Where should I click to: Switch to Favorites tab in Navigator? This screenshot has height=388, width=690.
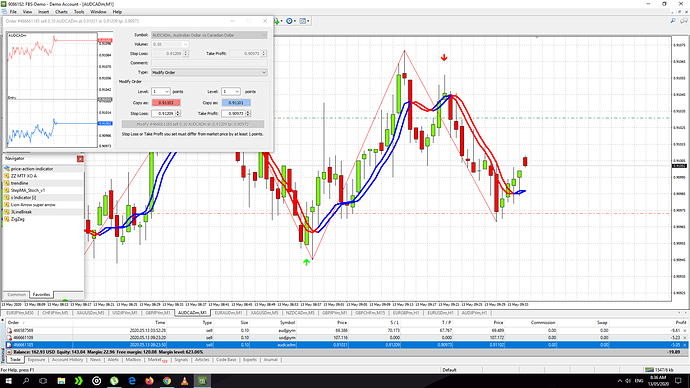click(x=41, y=294)
